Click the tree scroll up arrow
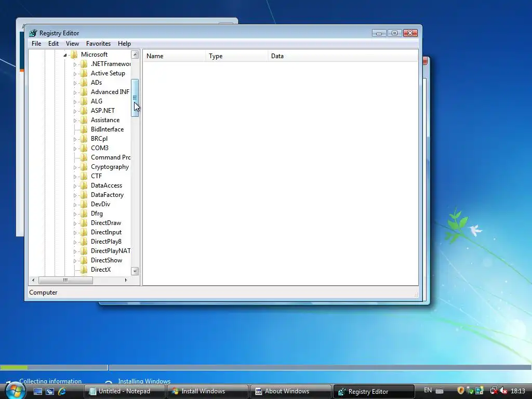532x399 pixels. coord(135,55)
